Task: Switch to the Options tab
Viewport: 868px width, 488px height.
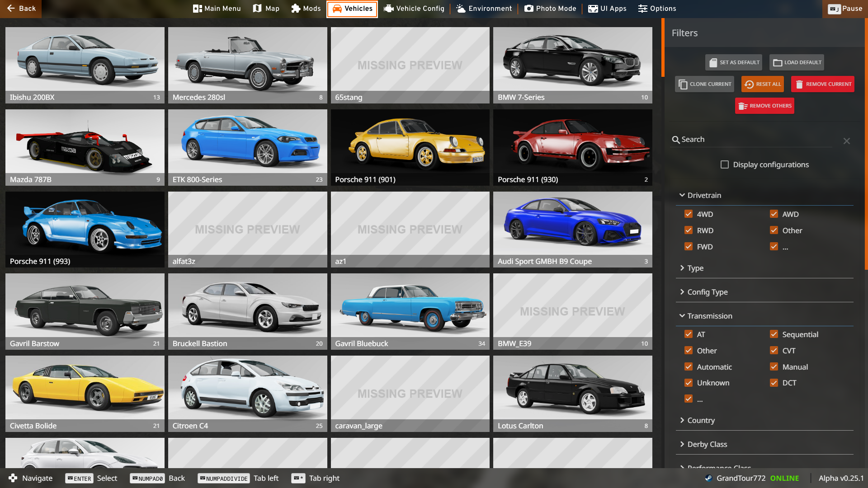Action: click(657, 9)
